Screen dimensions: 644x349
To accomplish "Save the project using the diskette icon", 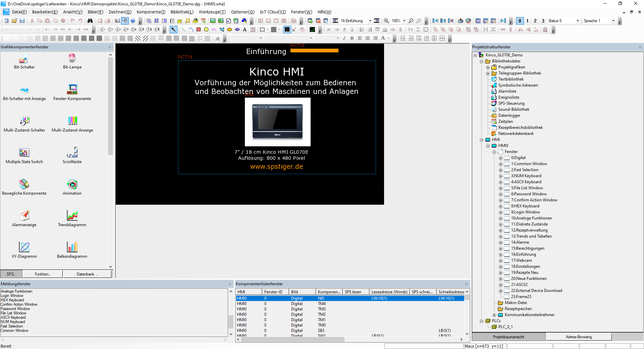I will tap(22, 21).
